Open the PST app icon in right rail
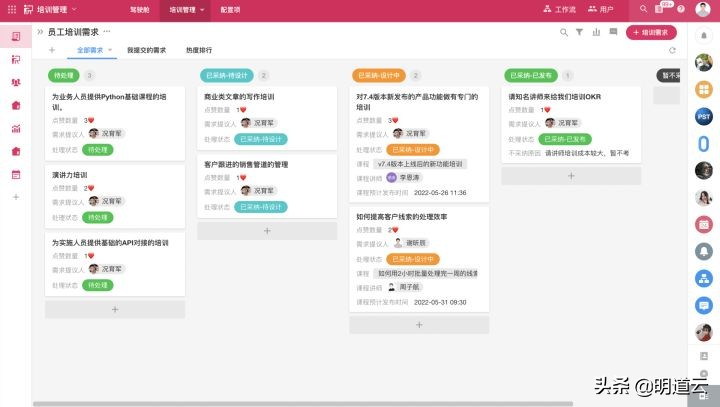The width and height of the screenshot is (720, 407). [x=703, y=117]
